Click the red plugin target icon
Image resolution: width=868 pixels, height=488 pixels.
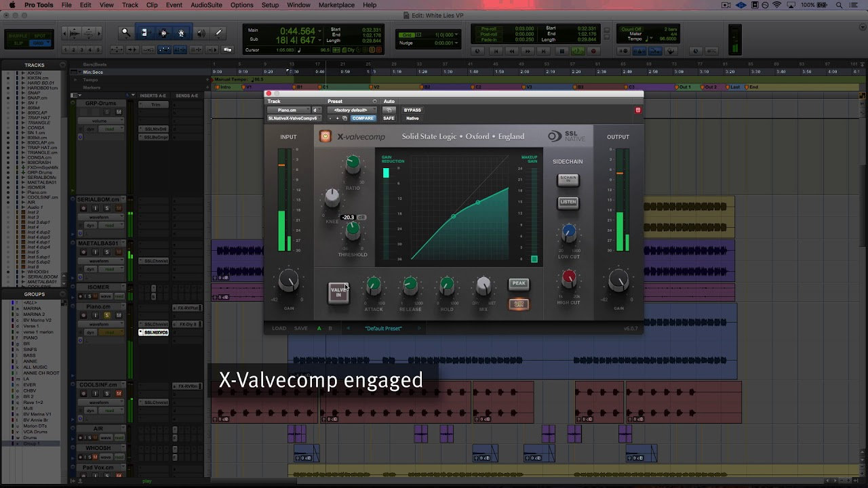click(x=637, y=110)
